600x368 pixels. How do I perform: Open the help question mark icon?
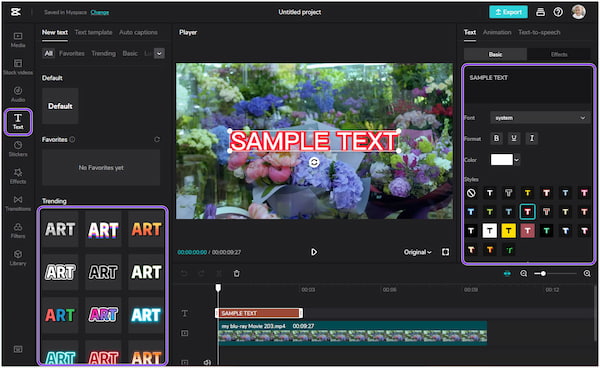pyautogui.click(x=558, y=12)
